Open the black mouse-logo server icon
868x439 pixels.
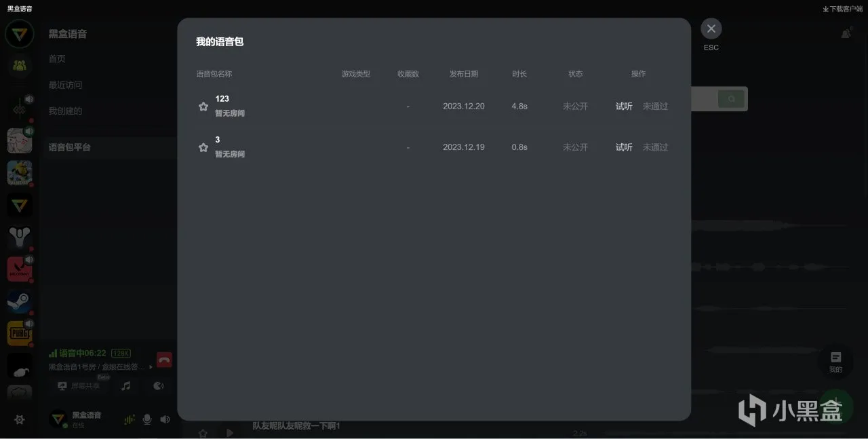pyautogui.click(x=20, y=366)
